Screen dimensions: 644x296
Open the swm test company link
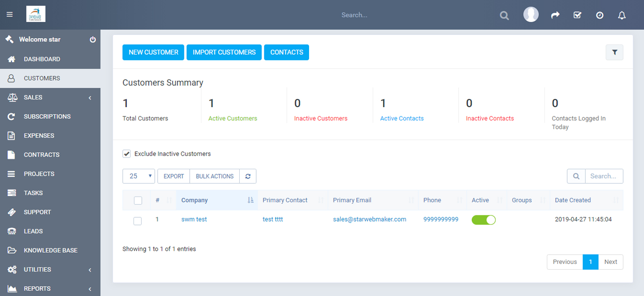pos(194,219)
